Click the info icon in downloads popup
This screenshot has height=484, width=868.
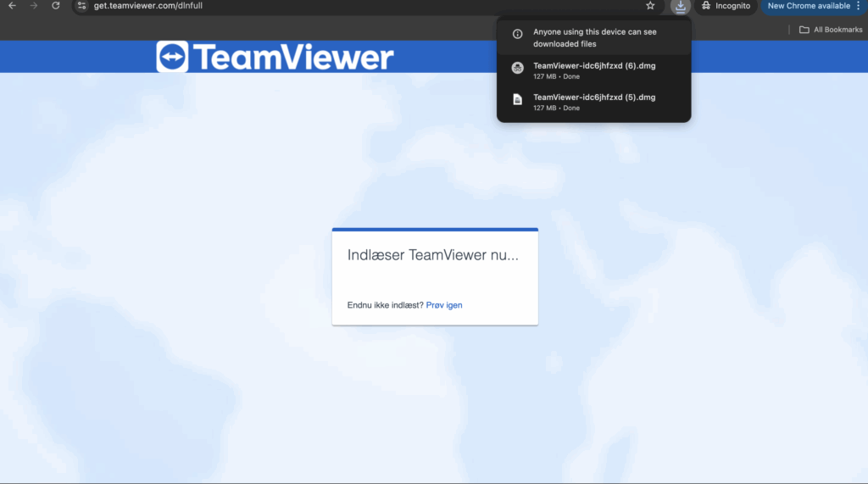coord(518,34)
